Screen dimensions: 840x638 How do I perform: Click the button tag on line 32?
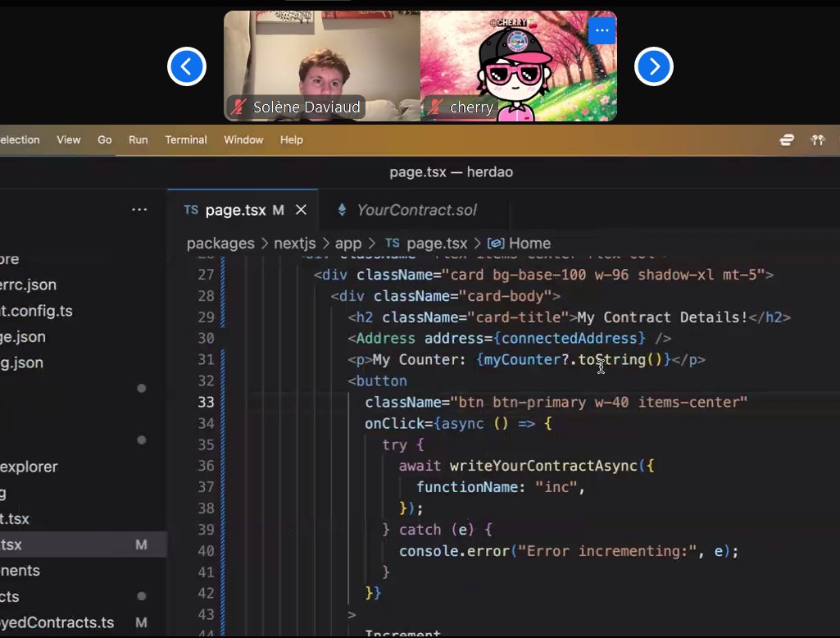click(381, 381)
